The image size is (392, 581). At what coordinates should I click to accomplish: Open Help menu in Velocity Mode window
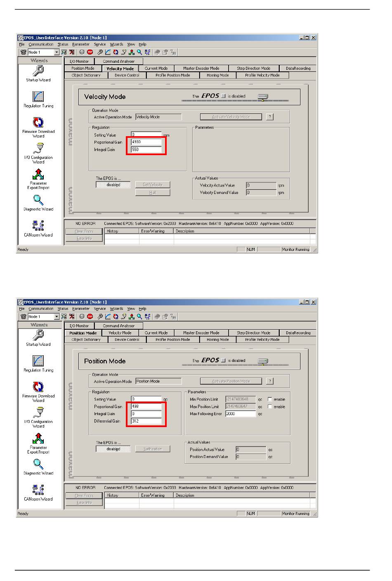click(142, 44)
